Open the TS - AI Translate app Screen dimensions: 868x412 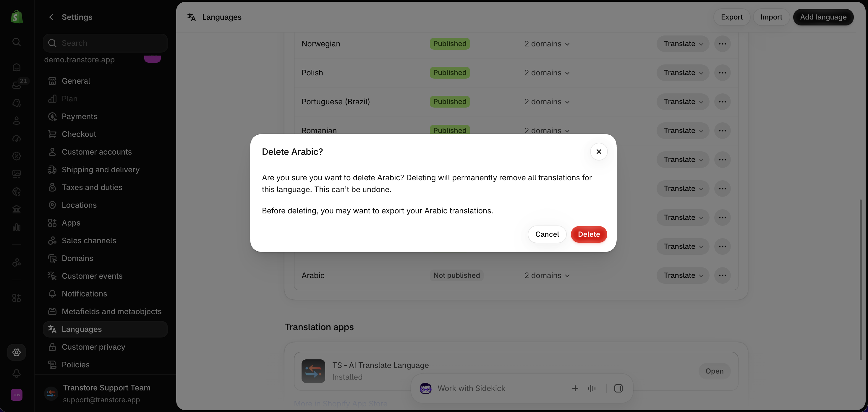[714, 371]
